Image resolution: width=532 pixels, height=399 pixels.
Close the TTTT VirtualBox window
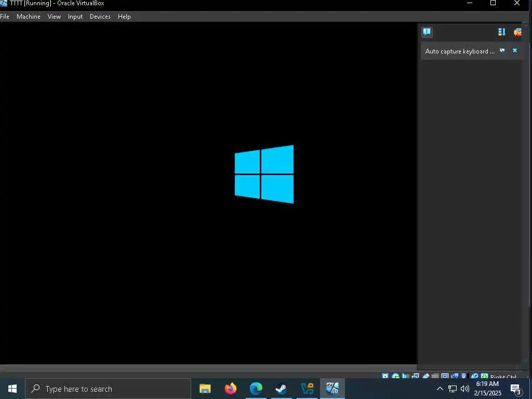coord(517,4)
